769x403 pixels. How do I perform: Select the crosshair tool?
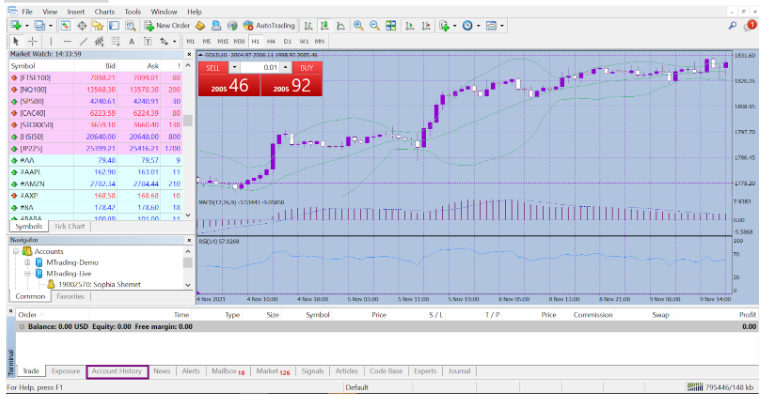coord(32,42)
